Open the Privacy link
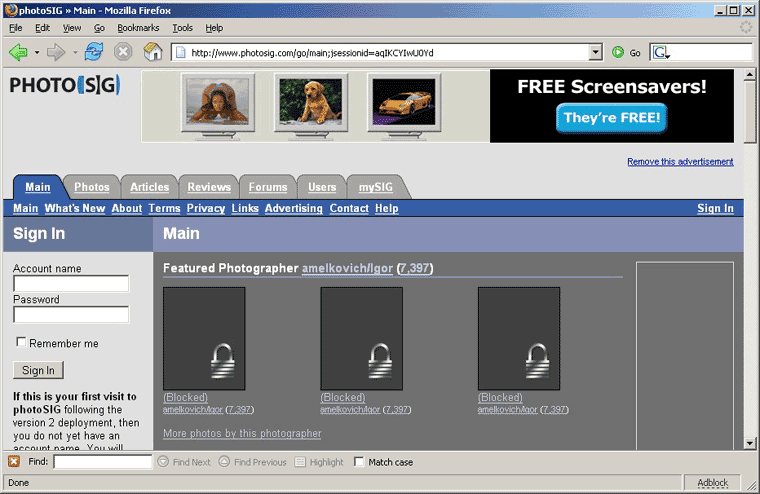 coord(206,208)
